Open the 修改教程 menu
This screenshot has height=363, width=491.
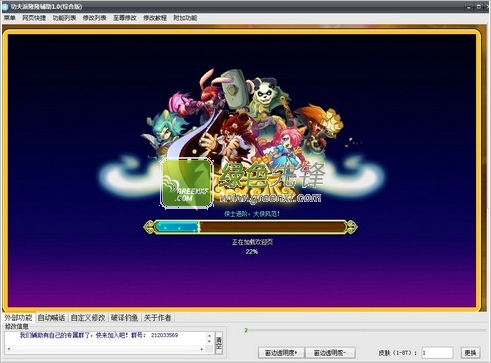pyautogui.click(x=155, y=18)
